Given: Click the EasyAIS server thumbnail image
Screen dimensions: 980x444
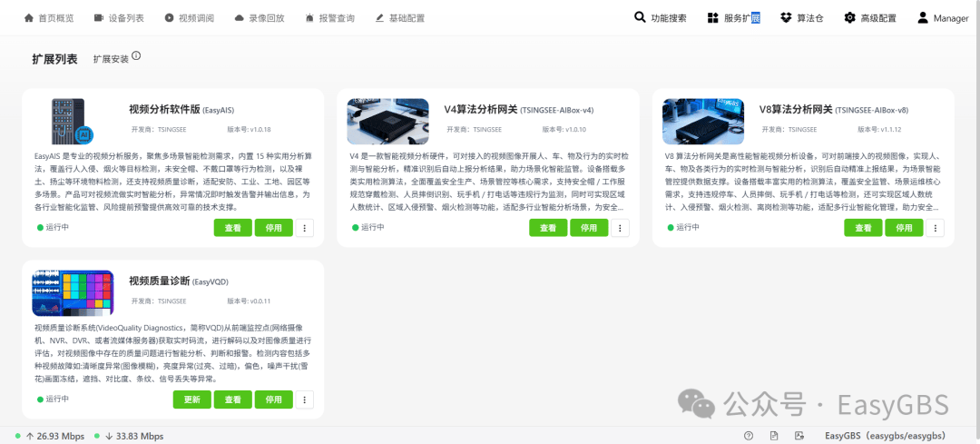Looking at the screenshot, I should click(73, 122).
